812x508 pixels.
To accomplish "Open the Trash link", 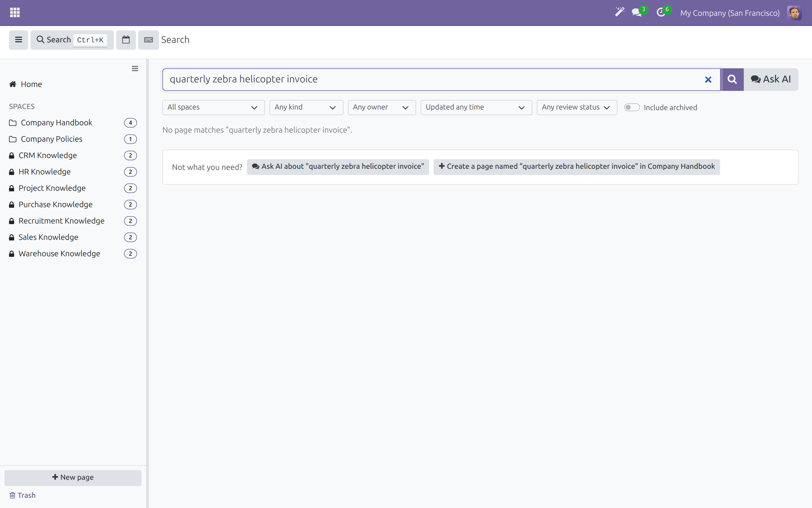I will coord(23,495).
